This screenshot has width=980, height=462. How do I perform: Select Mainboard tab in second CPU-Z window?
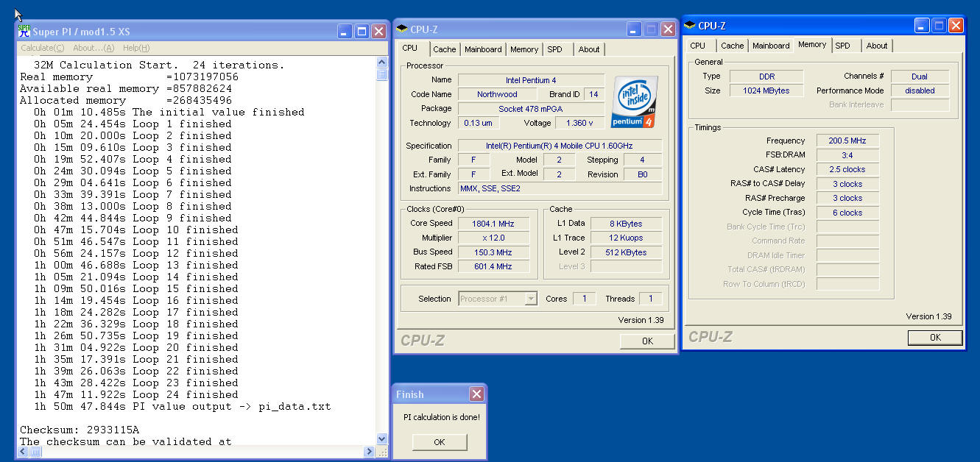coord(771,46)
